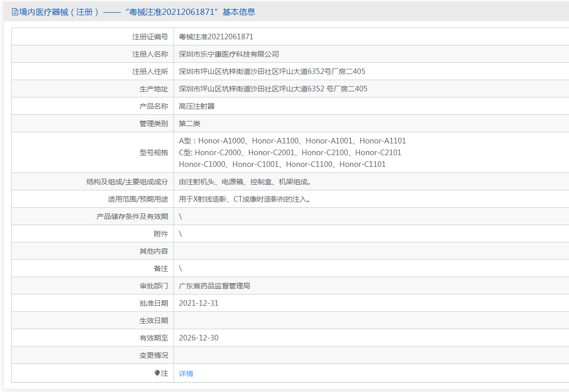Click the 其他内容 label
The image size is (569, 392).
[x=154, y=251]
